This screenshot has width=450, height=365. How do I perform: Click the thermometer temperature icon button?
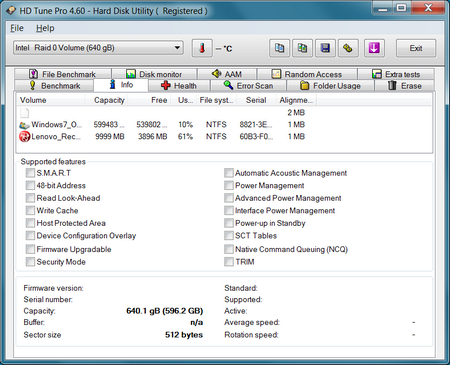pos(202,48)
